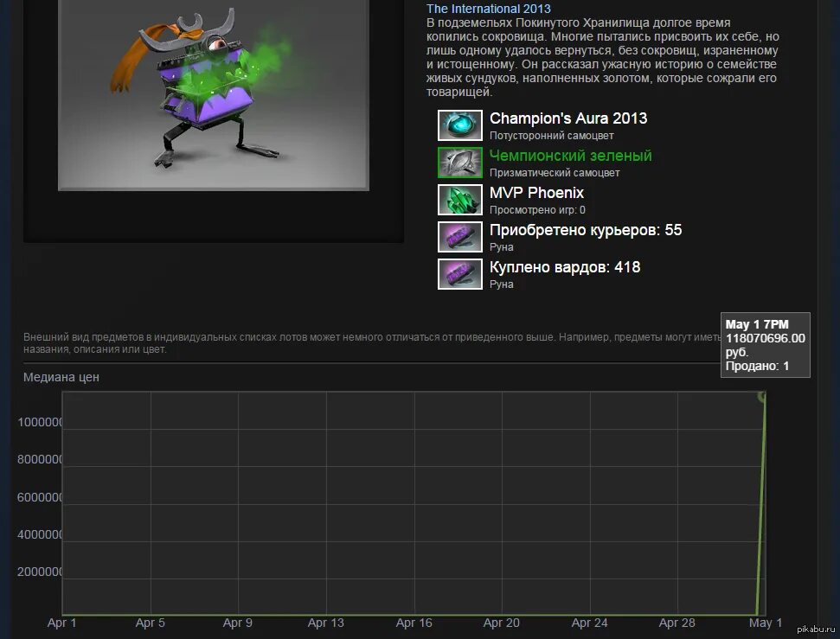Viewport: 840px width, 639px height.
Task: Click the Чемпионский зеленый prismatic gem icon
Action: (x=459, y=163)
